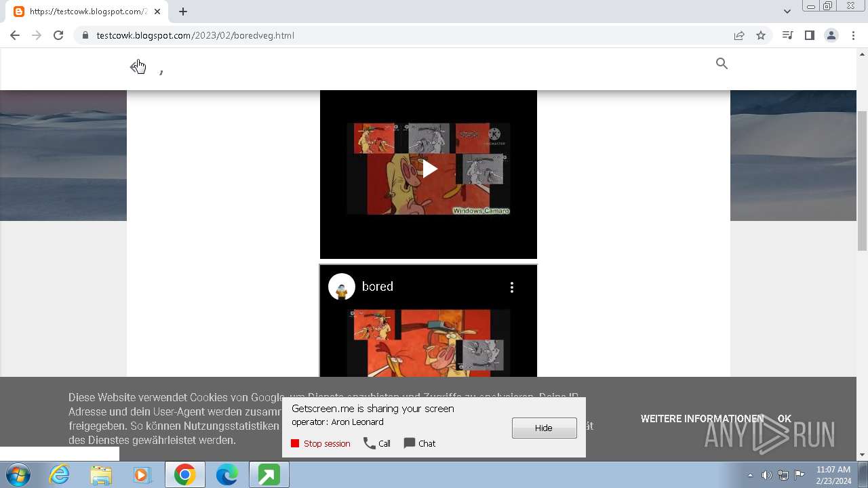Screen dimensions: 868x488
Task: Reload the current page
Action: click(58, 35)
